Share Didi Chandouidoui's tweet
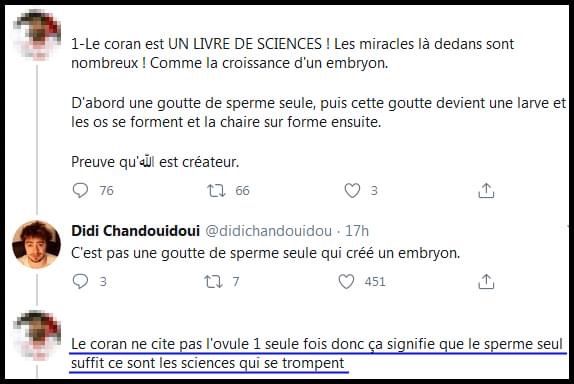Screen dimensions: 574x384 [x=486, y=282]
